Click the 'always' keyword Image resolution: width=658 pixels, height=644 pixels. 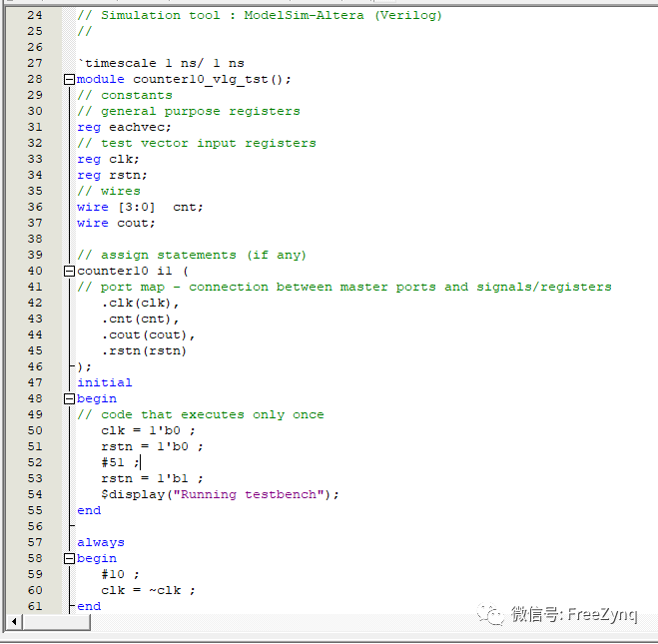click(x=101, y=543)
